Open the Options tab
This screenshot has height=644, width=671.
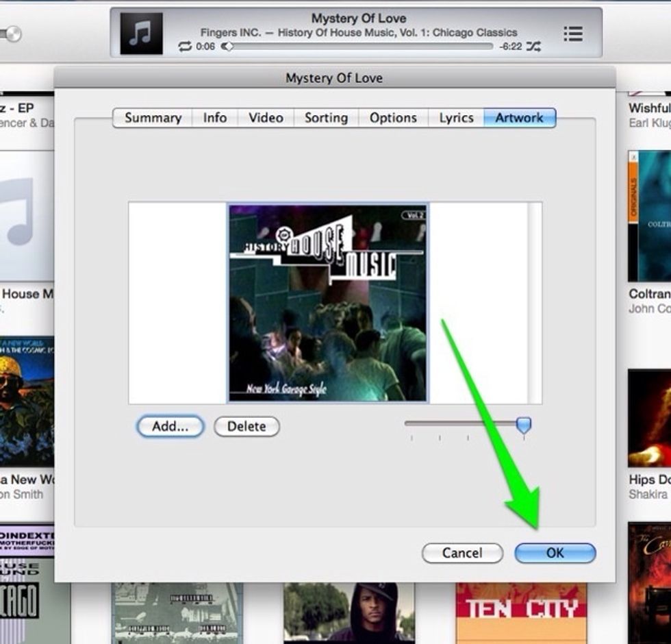(x=392, y=118)
